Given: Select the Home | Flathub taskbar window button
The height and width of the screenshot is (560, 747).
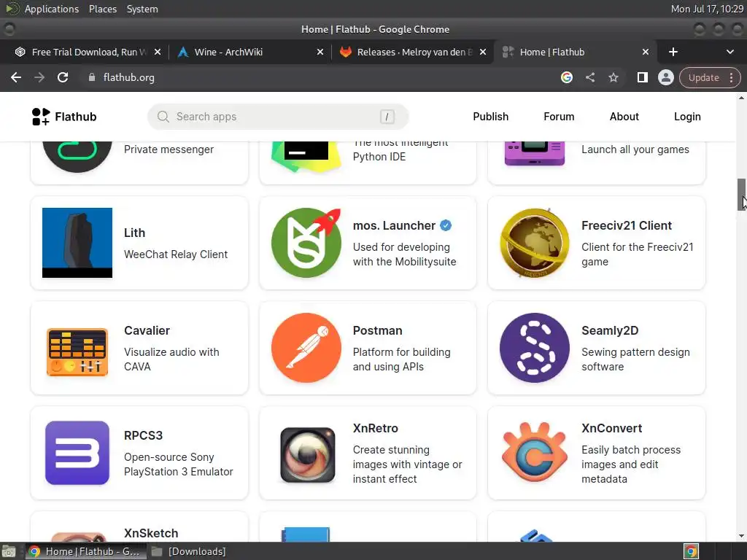Looking at the screenshot, I should click(x=85, y=551).
